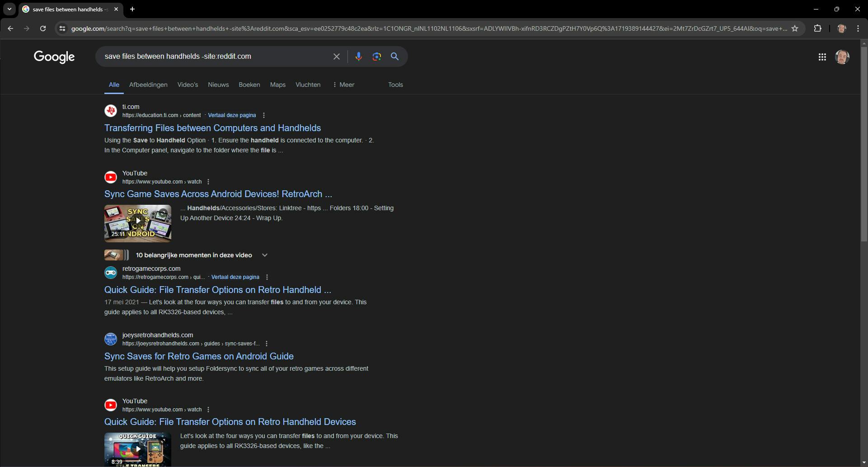Search by image with the Google Lens icon

pyautogui.click(x=377, y=57)
